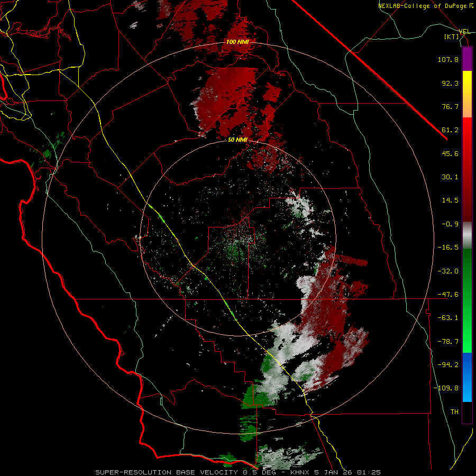The height and width of the screenshot is (476, 476).
Task: Click the purple segment of velocity color bar
Action: pos(467,59)
